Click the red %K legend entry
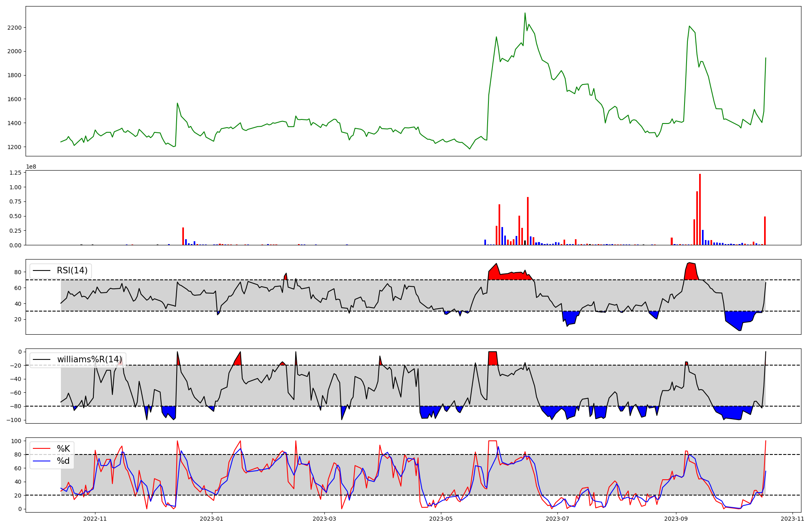 tap(63, 449)
